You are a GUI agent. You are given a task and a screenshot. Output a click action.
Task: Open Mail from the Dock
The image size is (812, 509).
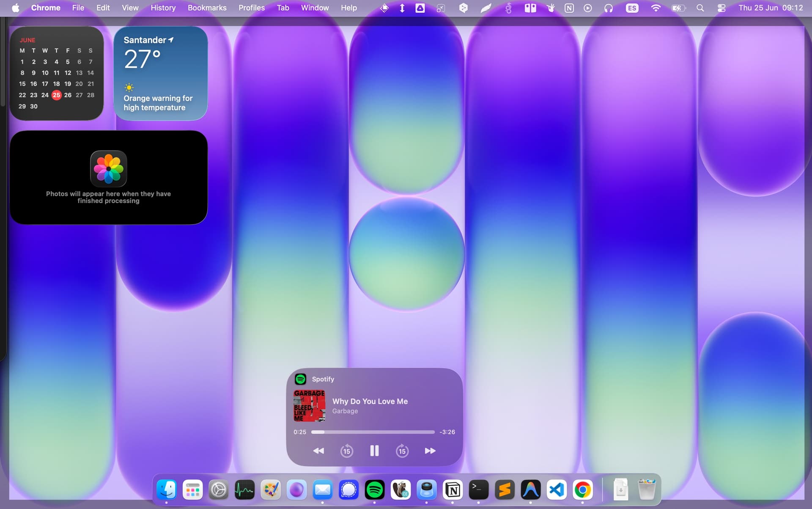point(323,490)
